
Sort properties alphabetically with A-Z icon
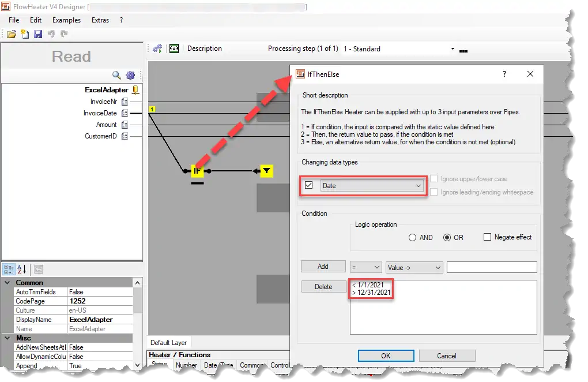(22, 269)
